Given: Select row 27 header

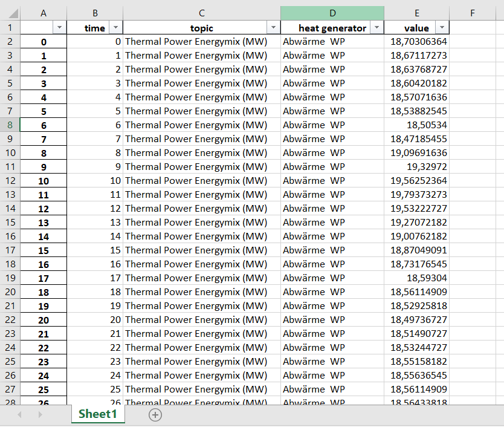Looking at the screenshot, I should 10,390.
